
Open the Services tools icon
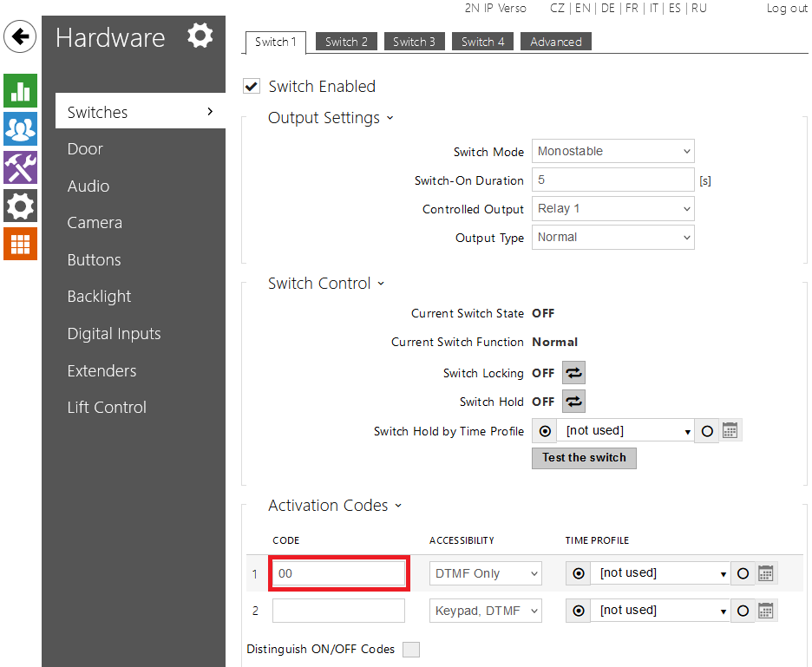click(20, 167)
